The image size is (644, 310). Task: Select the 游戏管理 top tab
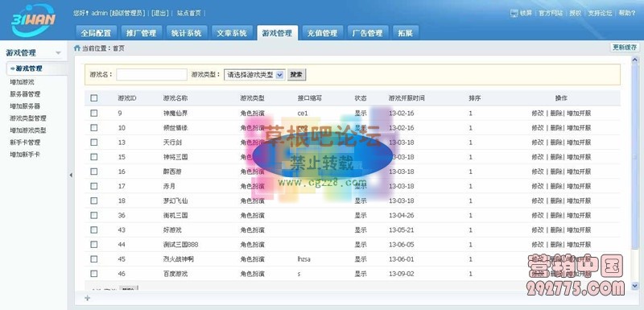point(277,33)
